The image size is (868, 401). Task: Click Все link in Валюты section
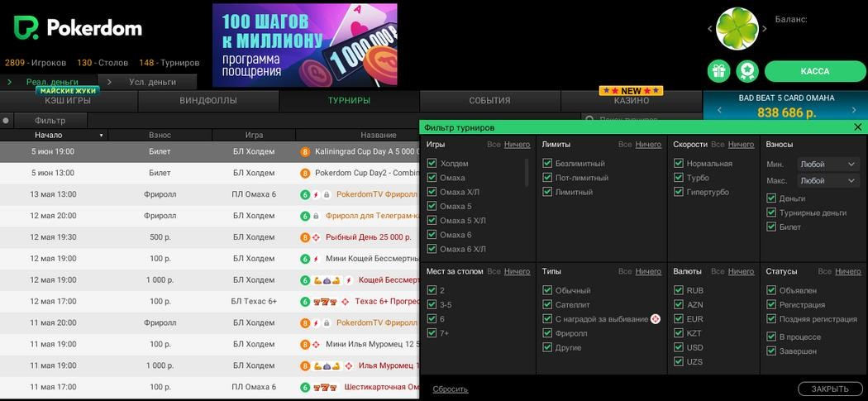[x=718, y=271]
